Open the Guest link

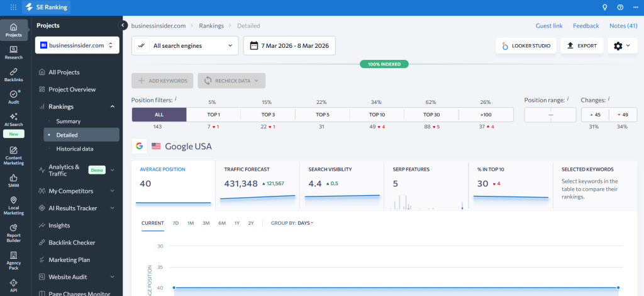549,25
